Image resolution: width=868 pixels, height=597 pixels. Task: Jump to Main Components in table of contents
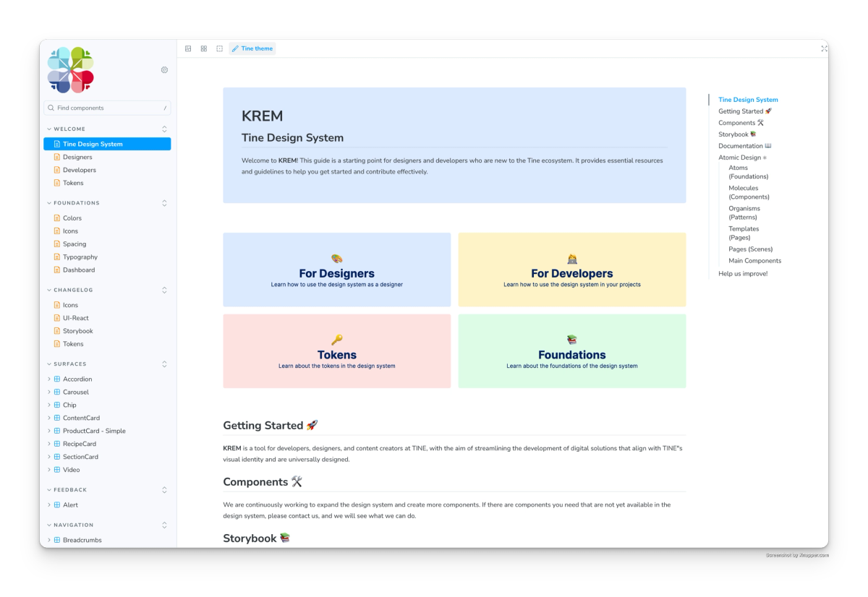[x=755, y=261]
